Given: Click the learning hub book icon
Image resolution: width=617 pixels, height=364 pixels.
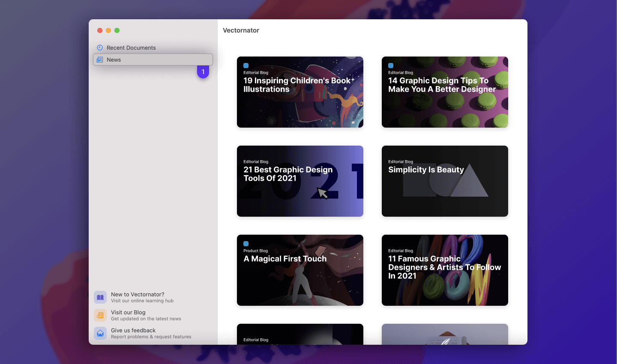Looking at the screenshot, I should [100, 297].
